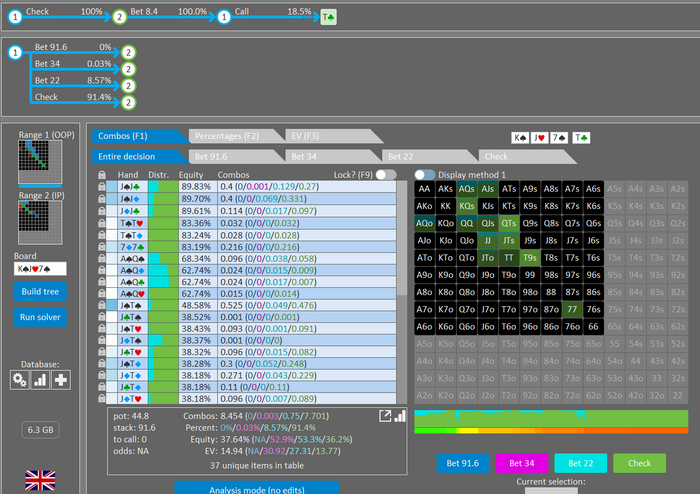The image size is (700, 494).
Task: Select the J♣T♦ 38.18% row
Action: (251, 387)
